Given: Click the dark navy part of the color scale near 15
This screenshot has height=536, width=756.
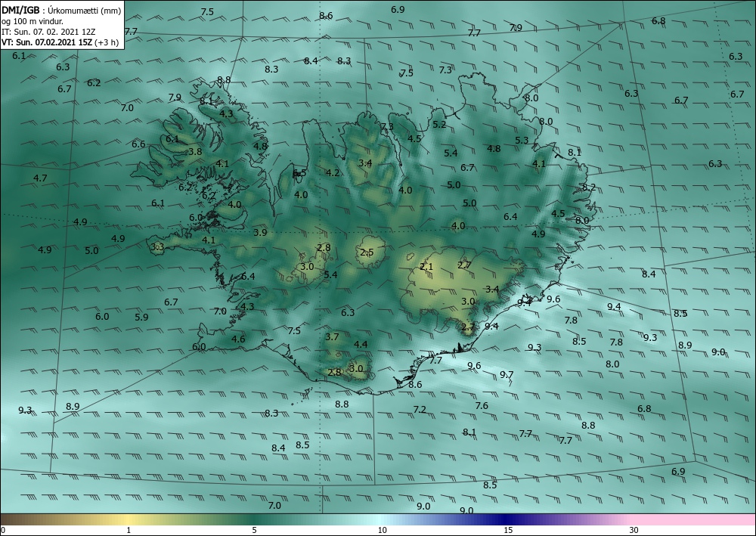Looking at the screenshot, I should [507, 519].
